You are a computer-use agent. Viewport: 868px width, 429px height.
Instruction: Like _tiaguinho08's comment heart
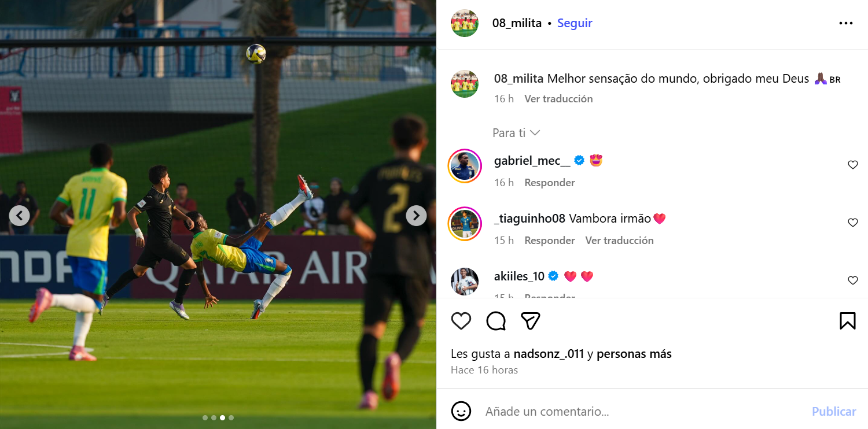tap(852, 223)
